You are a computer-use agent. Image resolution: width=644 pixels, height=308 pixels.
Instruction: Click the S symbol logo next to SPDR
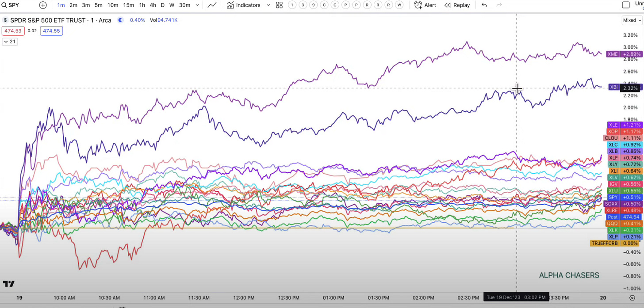(5, 20)
